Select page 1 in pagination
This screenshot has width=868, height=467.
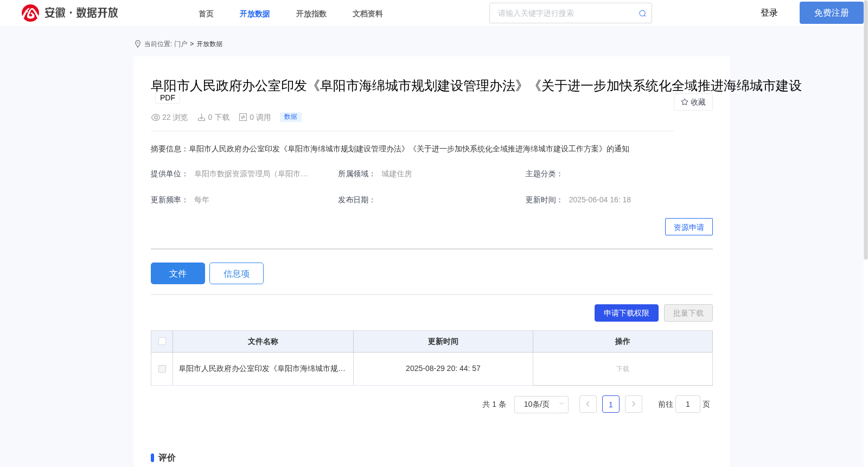611,404
